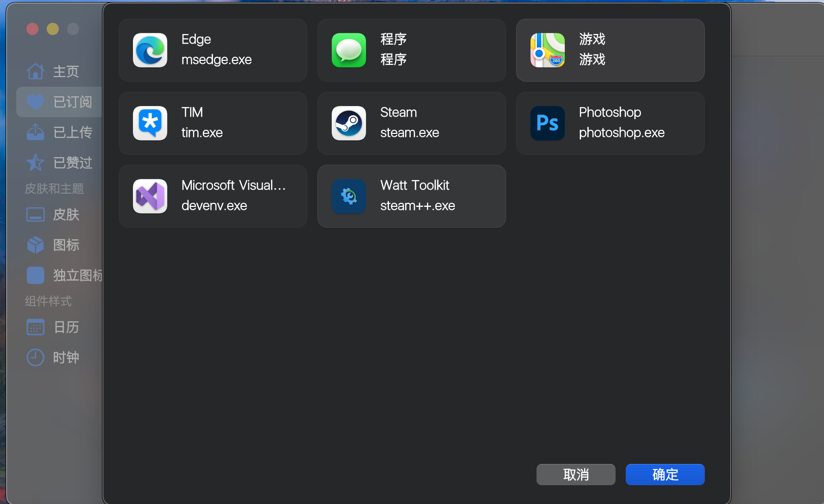824x504 pixels.
Task: Cancel the dialog with 取消
Action: coord(576,475)
